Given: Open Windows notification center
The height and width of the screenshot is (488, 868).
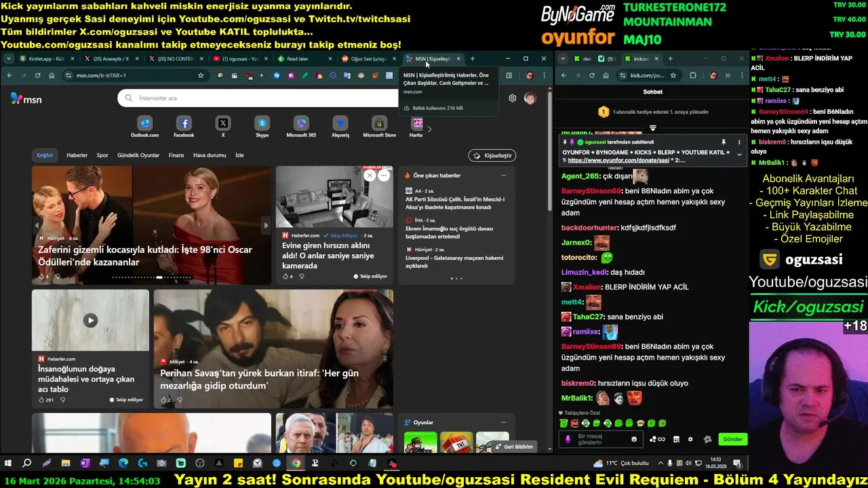Looking at the screenshot, I should 737,464.
